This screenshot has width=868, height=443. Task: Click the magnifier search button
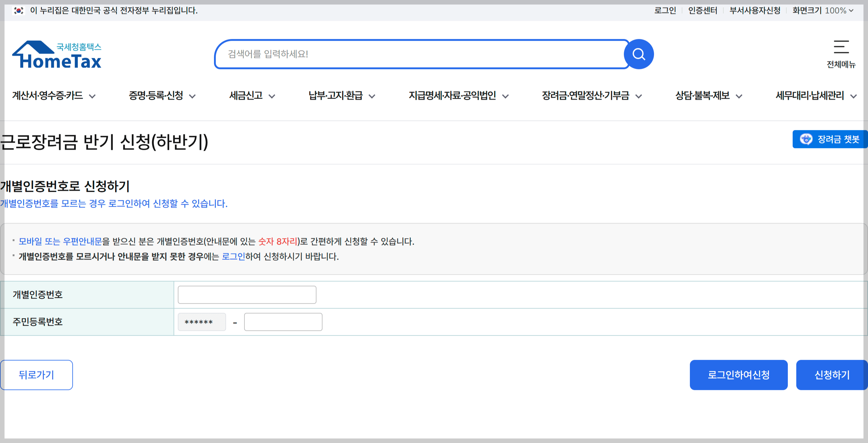point(639,54)
